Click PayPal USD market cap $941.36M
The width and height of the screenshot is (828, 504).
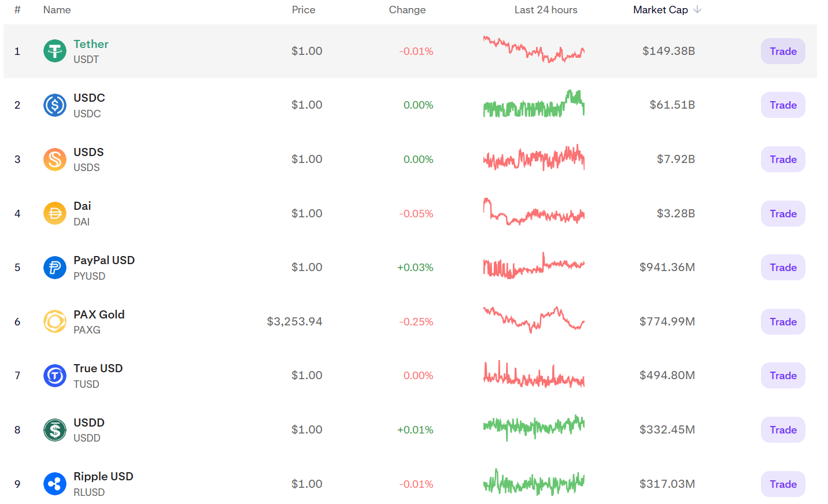coord(667,267)
